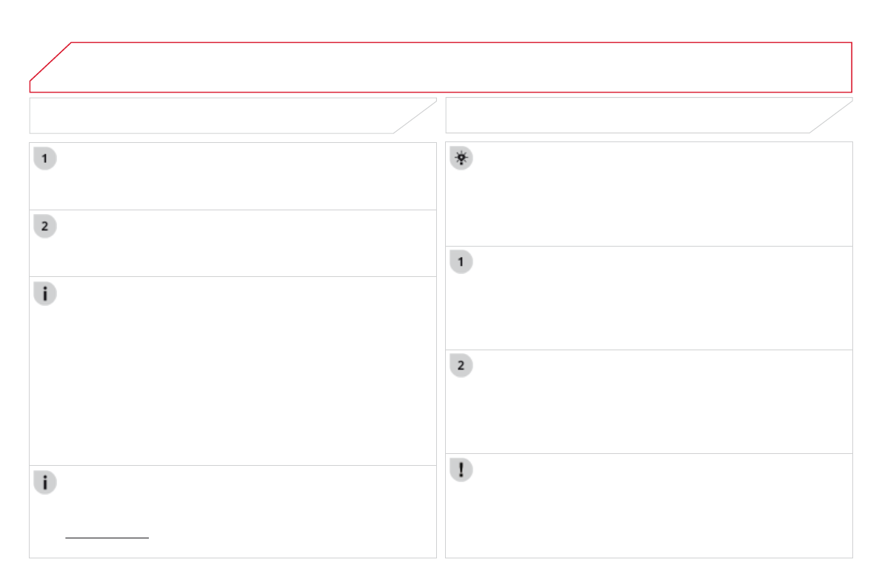The width and height of the screenshot is (882, 588).
Task: Click the right column grey header box
Action: [629, 116]
